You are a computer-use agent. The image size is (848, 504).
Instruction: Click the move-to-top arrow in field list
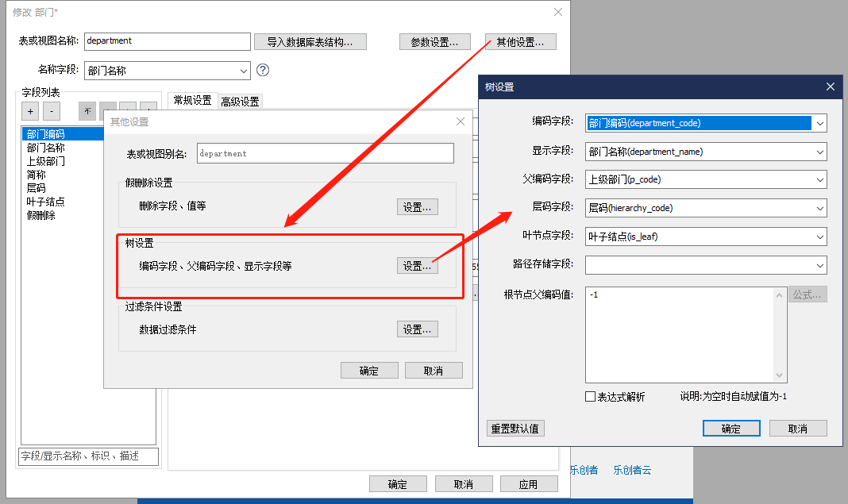[x=87, y=111]
